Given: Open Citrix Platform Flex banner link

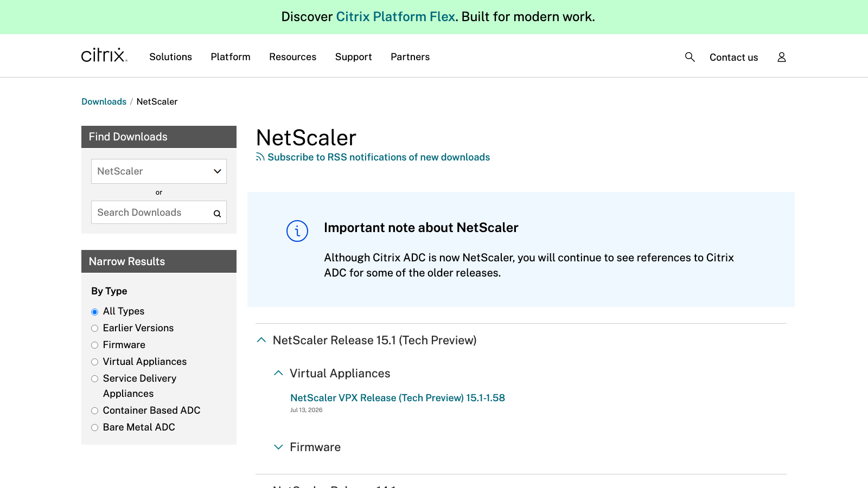Looking at the screenshot, I should [395, 17].
